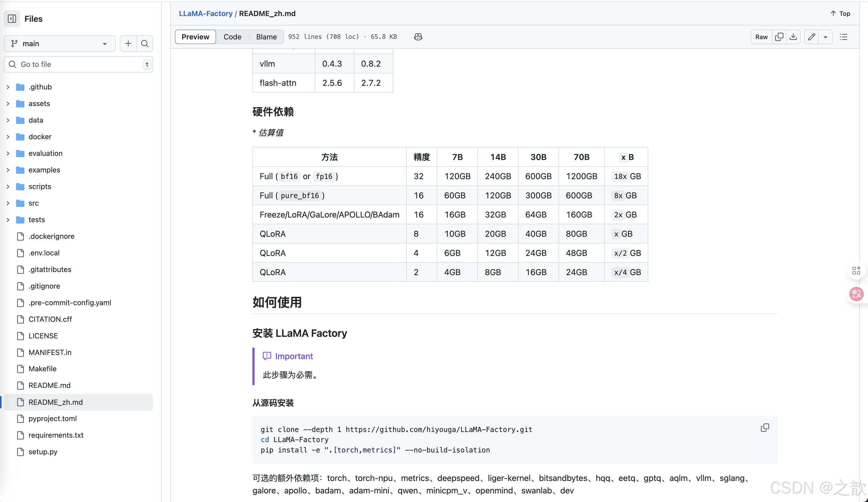This screenshot has width=868, height=502.
Task: Open the outline list icon
Action: [844, 37]
